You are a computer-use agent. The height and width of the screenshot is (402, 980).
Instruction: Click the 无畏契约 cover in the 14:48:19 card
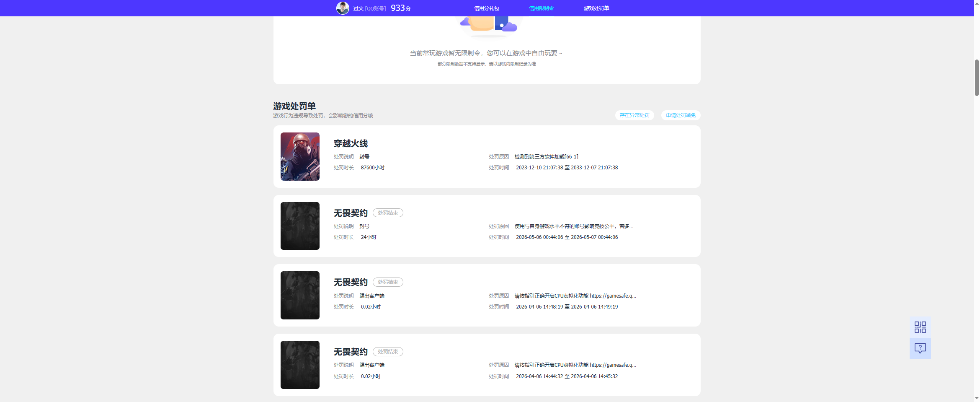pos(300,296)
